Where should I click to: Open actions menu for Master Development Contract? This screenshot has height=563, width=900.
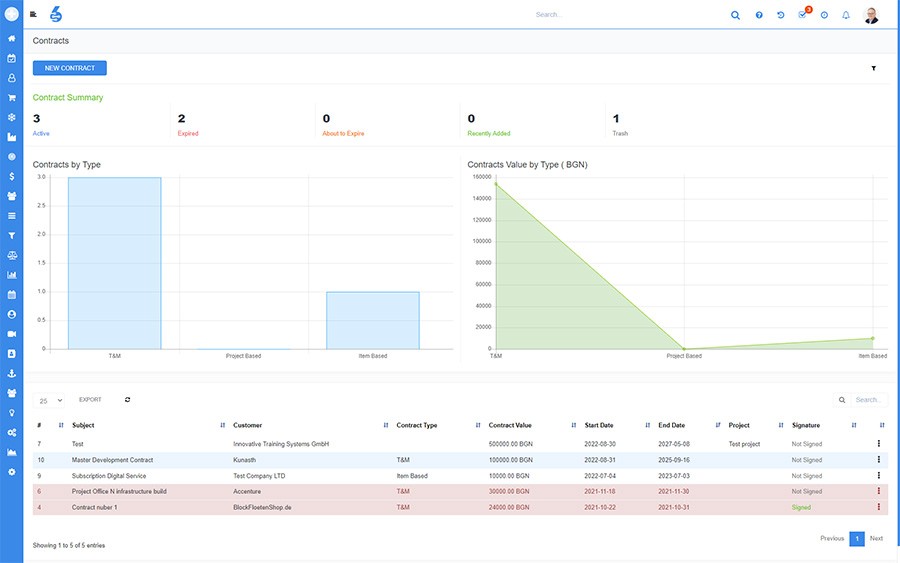(x=878, y=460)
